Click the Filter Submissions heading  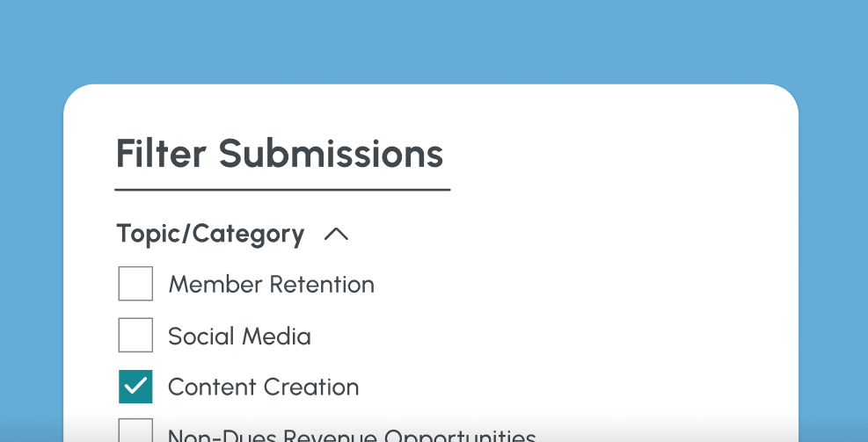coord(280,154)
